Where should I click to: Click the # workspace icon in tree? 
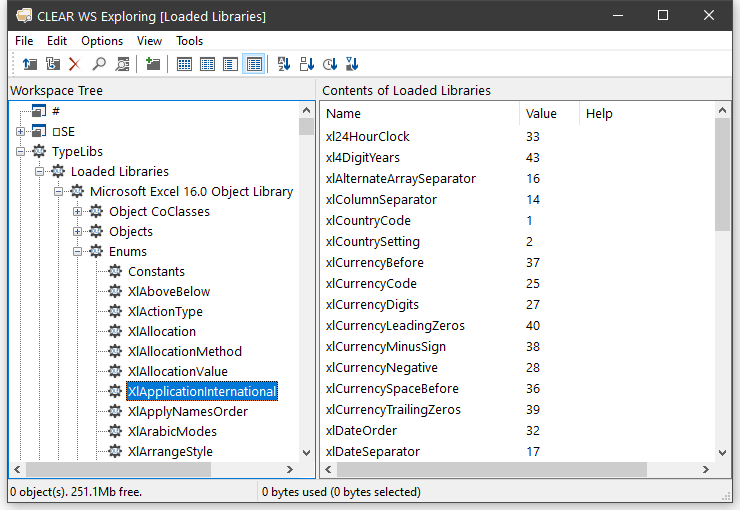39,111
